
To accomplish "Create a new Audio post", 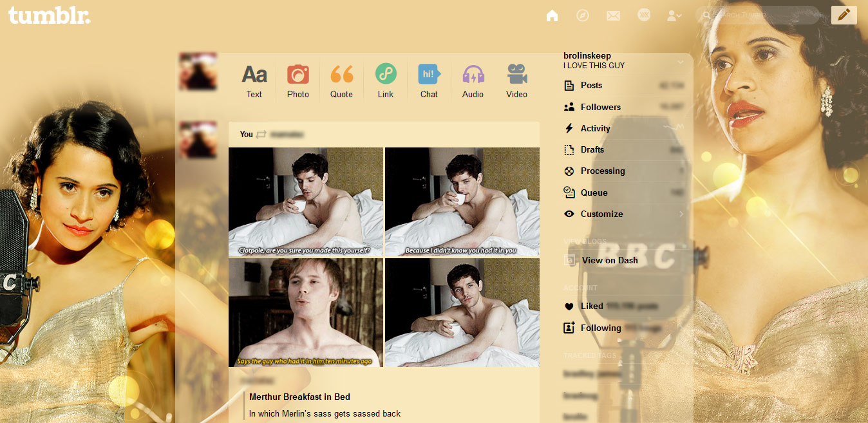I will [x=473, y=81].
